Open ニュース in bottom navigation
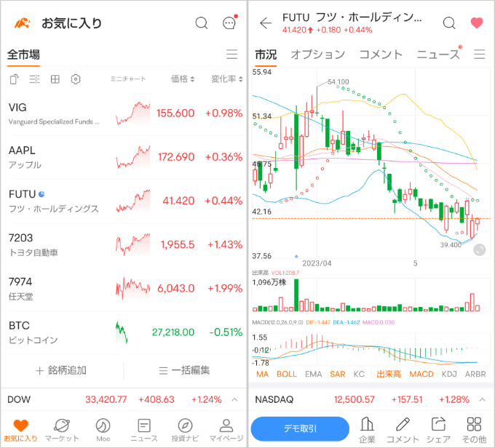The height and width of the screenshot is (448, 495). pos(144,431)
